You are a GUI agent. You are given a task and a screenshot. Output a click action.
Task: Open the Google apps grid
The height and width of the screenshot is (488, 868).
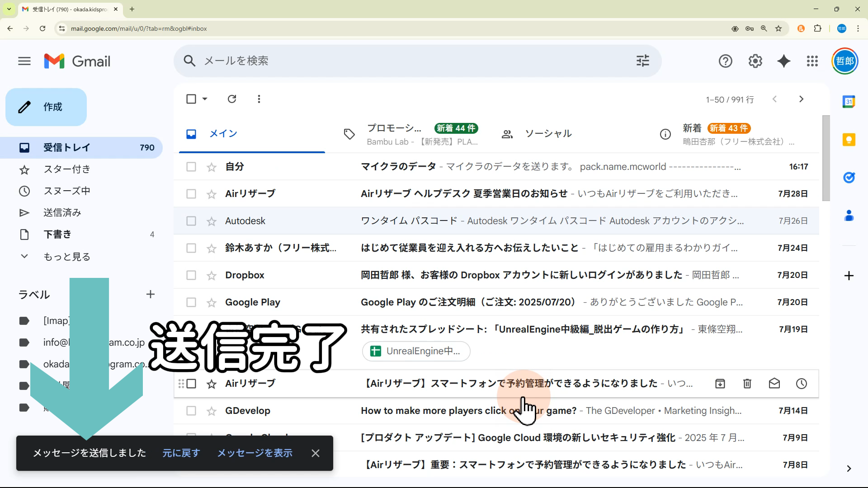pos(812,61)
